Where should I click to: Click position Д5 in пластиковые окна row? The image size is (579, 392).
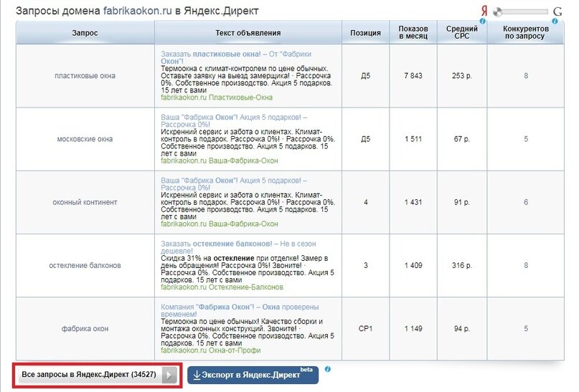pyautogui.click(x=366, y=76)
